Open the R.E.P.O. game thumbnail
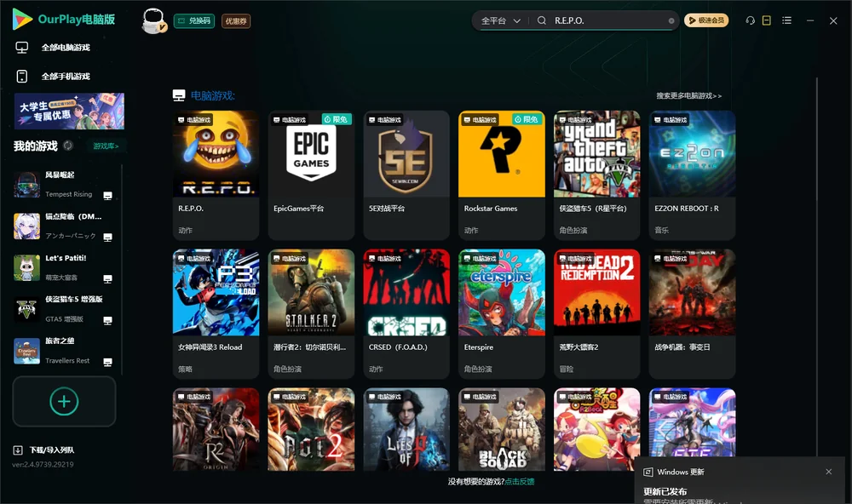852x504 pixels. 216,154
